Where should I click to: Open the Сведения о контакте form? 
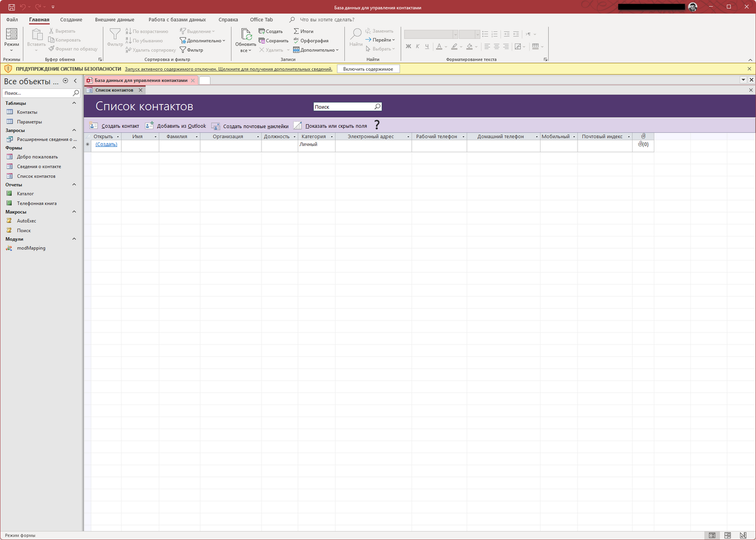coord(39,166)
